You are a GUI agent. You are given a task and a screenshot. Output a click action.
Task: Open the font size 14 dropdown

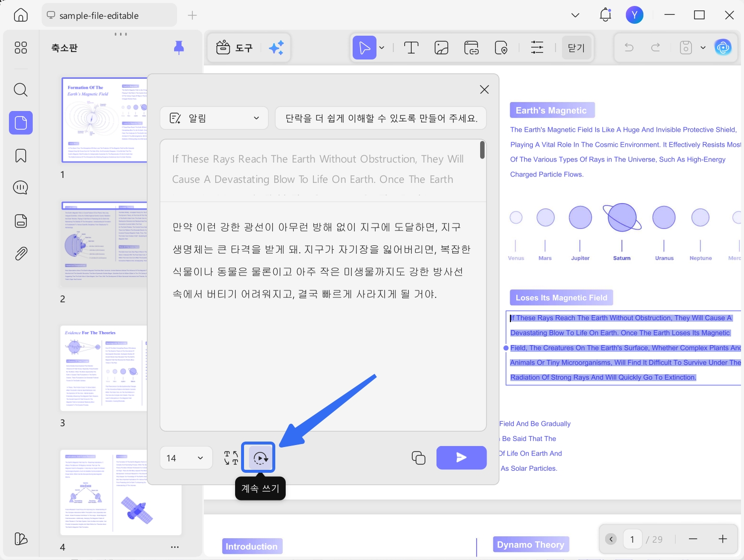point(186,458)
